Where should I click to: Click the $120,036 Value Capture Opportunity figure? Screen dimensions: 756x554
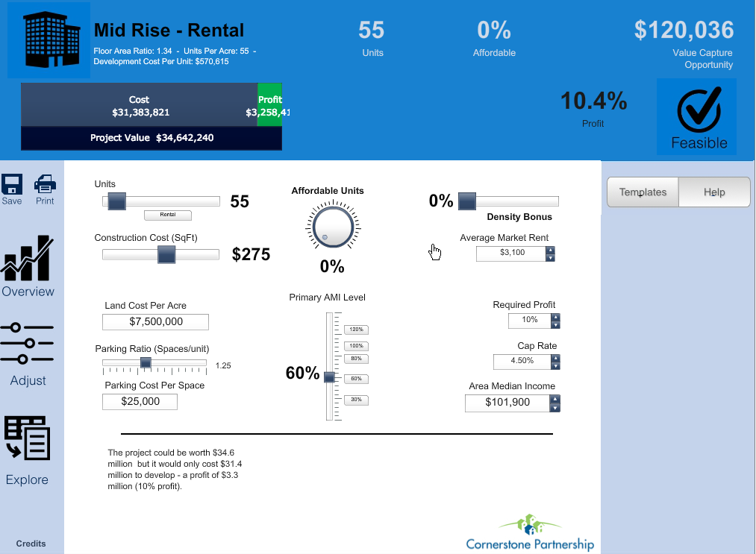684,30
